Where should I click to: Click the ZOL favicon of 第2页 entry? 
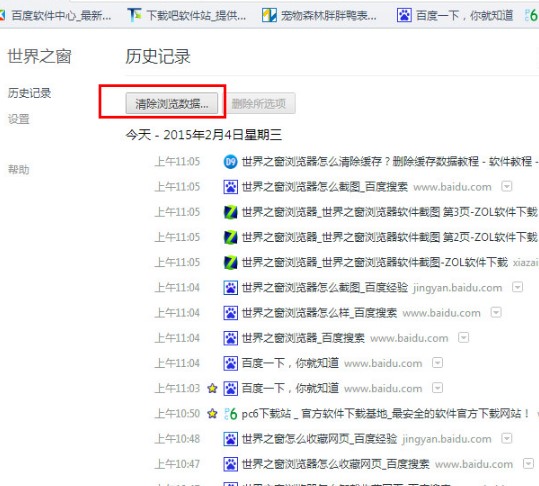tap(230, 237)
